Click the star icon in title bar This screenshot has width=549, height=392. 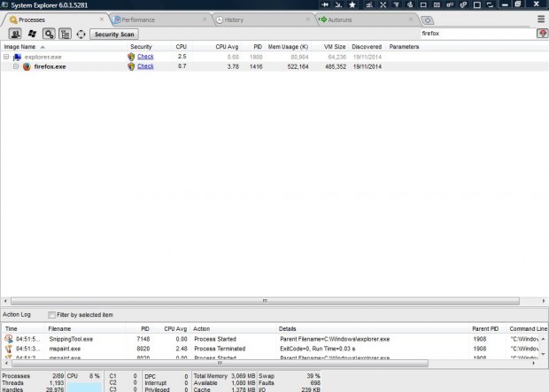pos(352,4)
